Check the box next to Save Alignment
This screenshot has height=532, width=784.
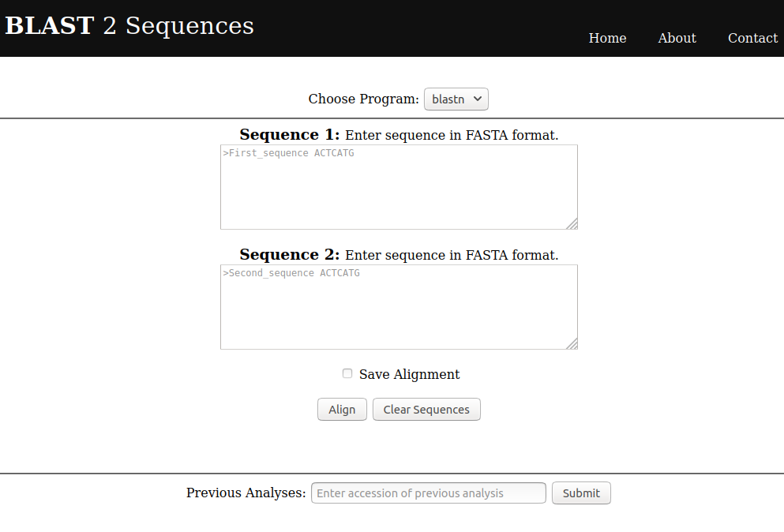[347, 373]
